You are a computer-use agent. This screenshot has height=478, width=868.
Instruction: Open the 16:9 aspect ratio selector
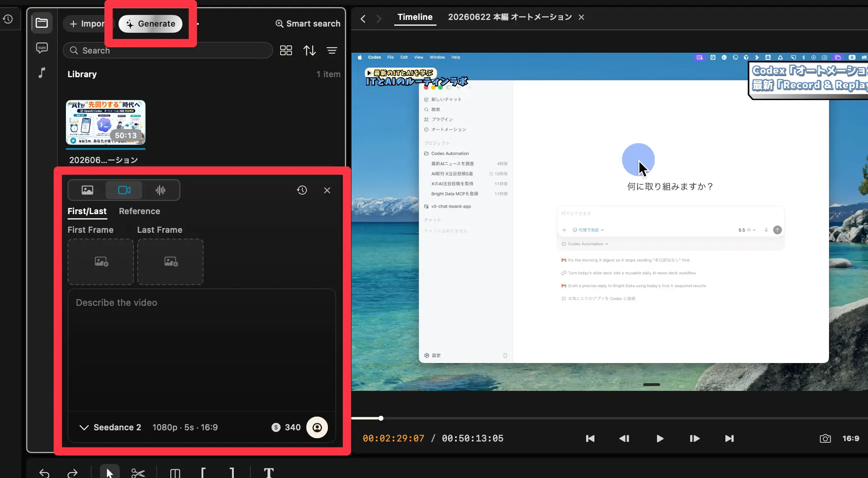[x=851, y=439]
